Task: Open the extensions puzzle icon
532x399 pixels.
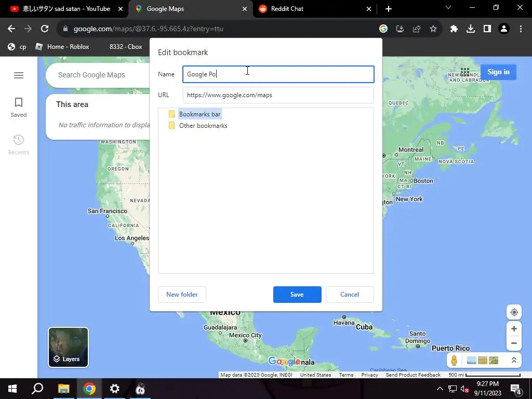Action: click(x=454, y=29)
